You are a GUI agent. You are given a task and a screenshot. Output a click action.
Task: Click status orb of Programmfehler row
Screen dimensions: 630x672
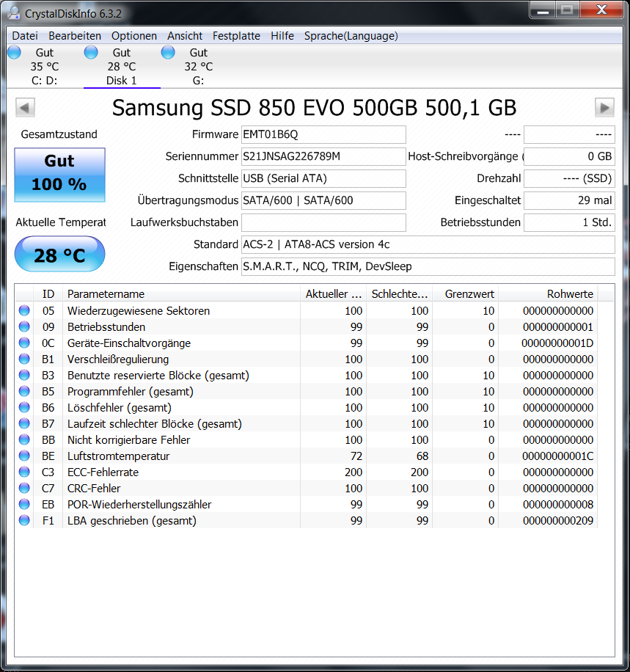24,391
